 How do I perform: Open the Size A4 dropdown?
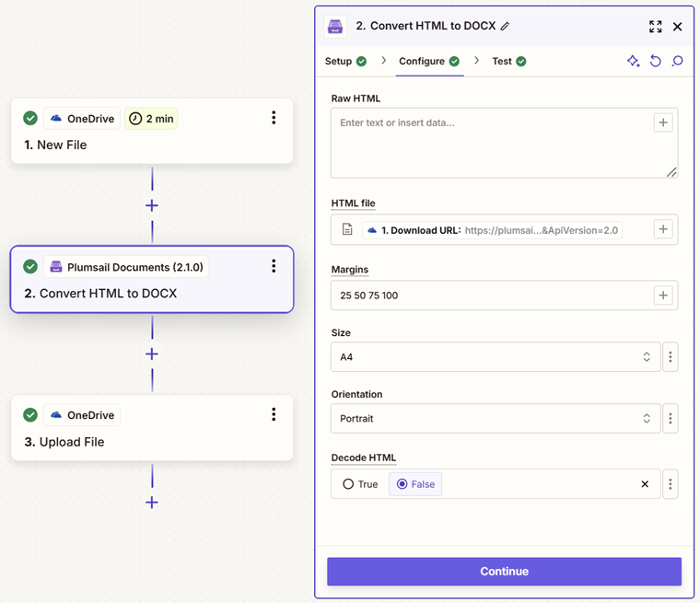[496, 356]
